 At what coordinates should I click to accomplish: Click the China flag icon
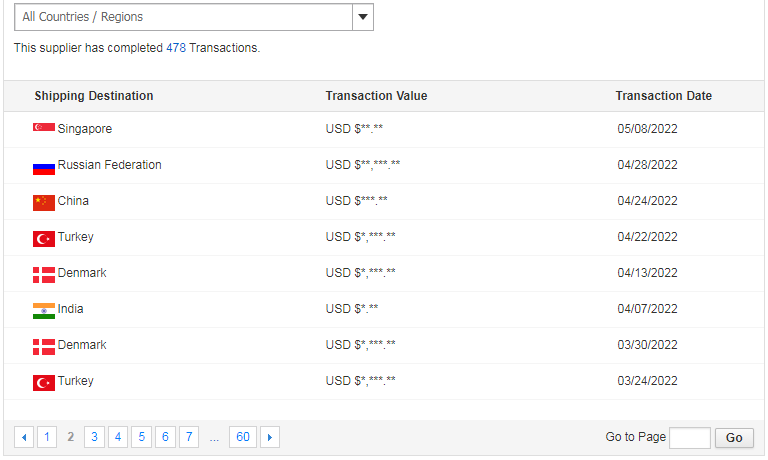pyautogui.click(x=44, y=203)
